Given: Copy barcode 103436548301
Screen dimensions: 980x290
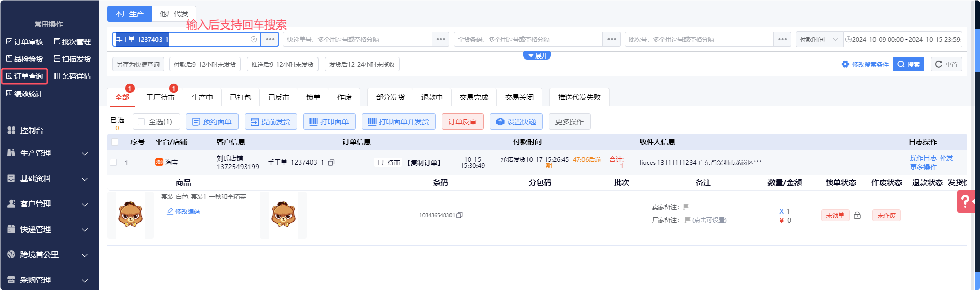Looking at the screenshot, I should 459,215.
